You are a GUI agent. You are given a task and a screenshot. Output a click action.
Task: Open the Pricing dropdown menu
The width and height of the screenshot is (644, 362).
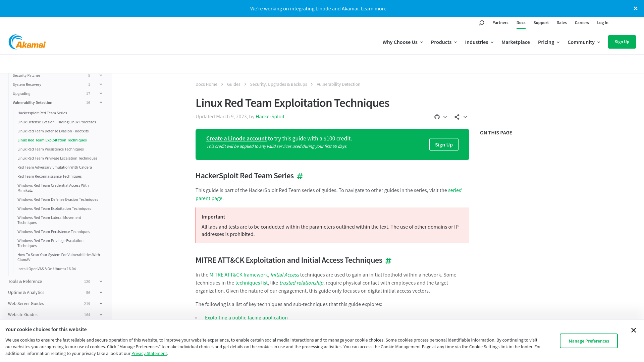pyautogui.click(x=549, y=42)
